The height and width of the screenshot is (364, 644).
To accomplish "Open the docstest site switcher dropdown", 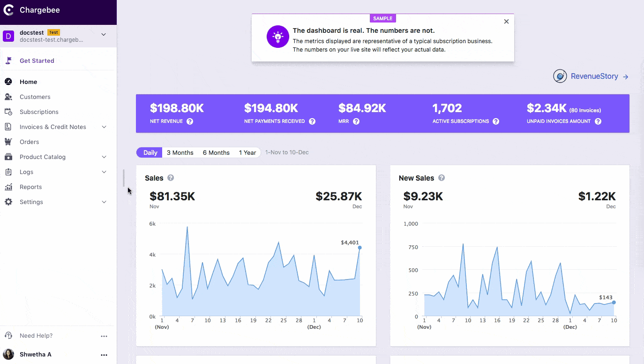I will coord(104,35).
